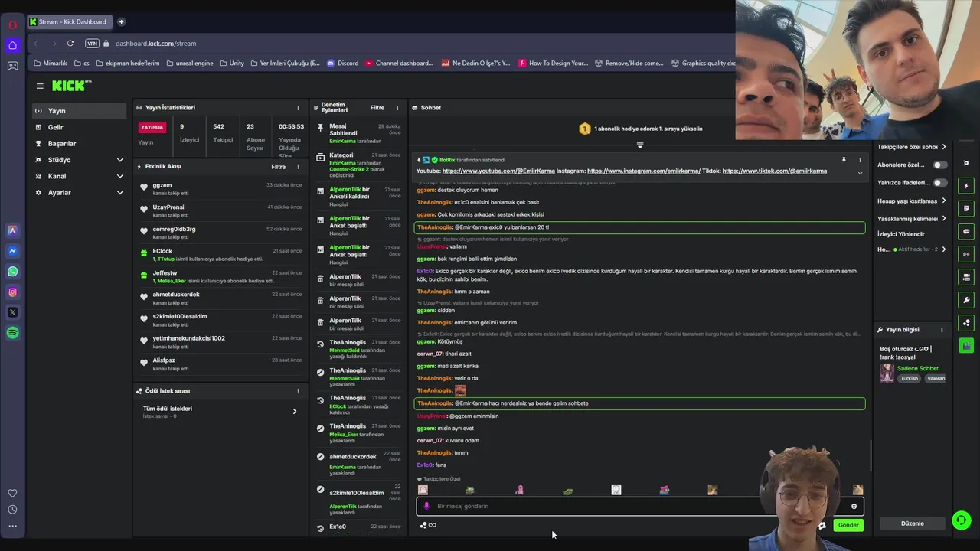This screenshot has height=551, width=980.
Task: Click the green clapperboard clip icon
Action: [966, 345]
